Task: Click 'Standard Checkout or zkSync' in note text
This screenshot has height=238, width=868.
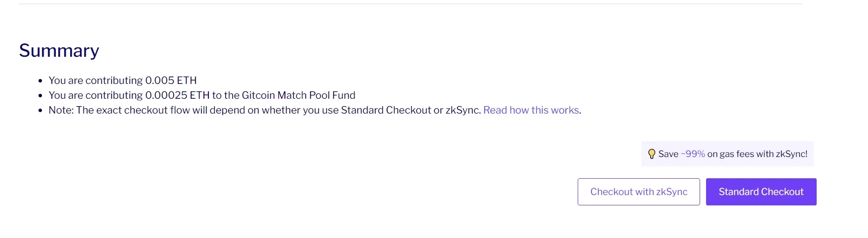Action: point(410,110)
